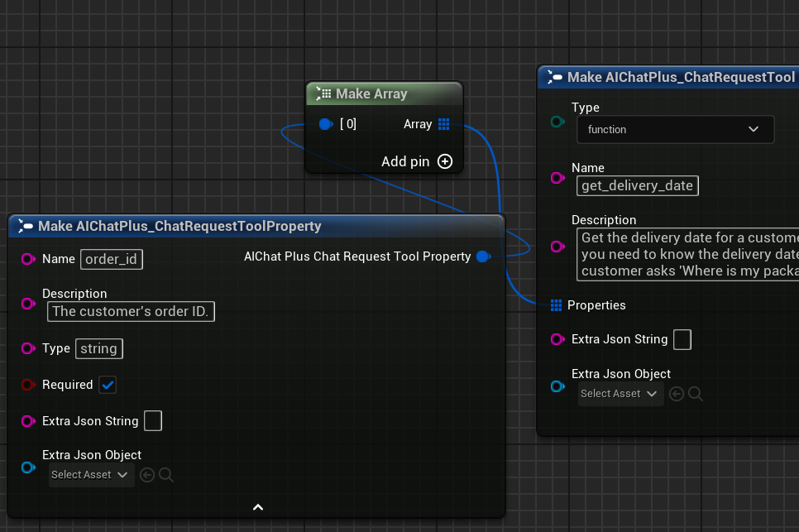Click the pink Name input pin on the property node
Viewport: 799px width, 532px height.
pyautogui.click(x=28, y=259)
